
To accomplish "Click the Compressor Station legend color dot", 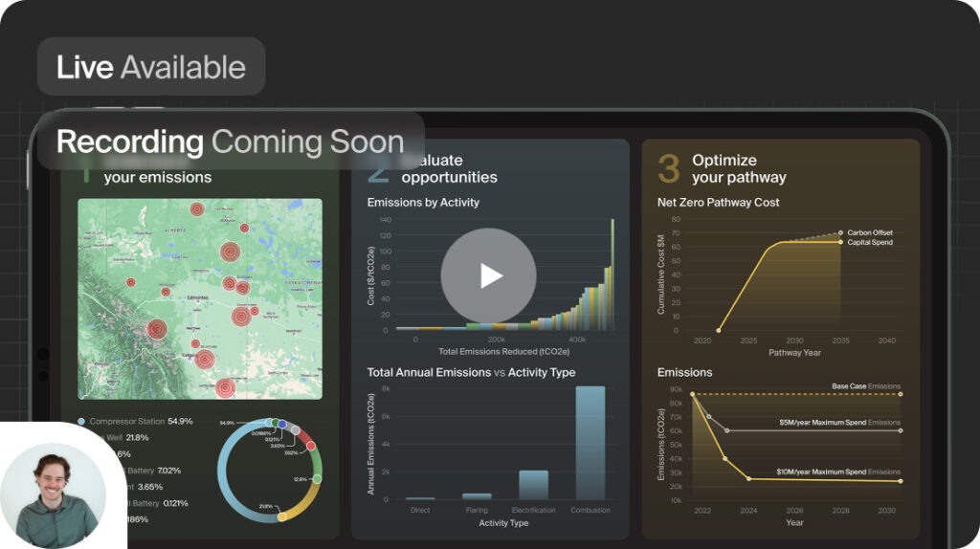I will pyautogui.click(x=81, y=421).
